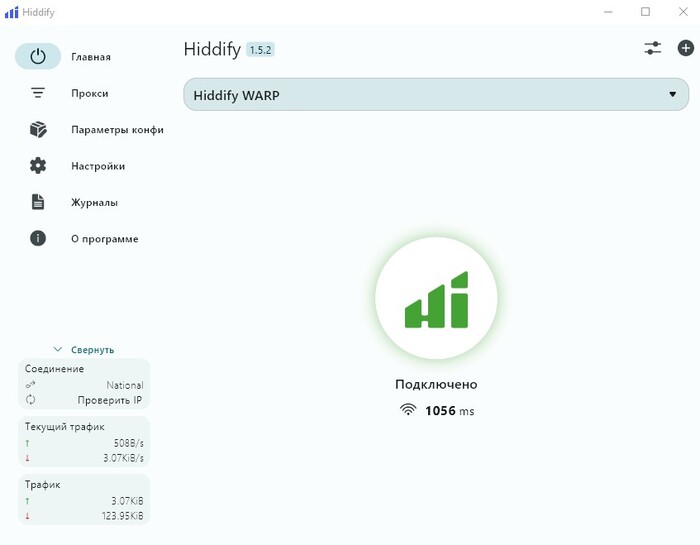
Task: Click the Соединение card heading
Action: coord(54,369)
